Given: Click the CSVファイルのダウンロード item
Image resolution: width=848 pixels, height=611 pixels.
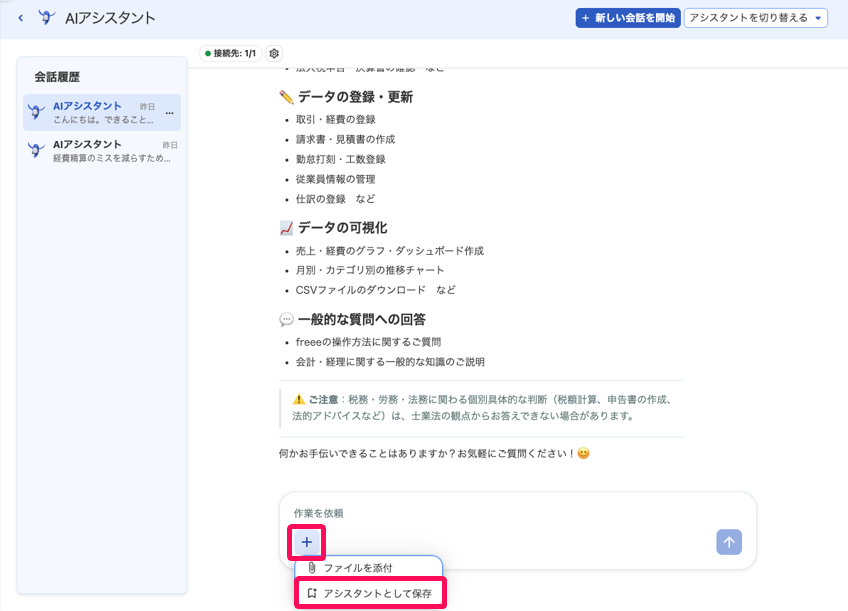Looking at the screenshot, I should (x=375, y=290).
